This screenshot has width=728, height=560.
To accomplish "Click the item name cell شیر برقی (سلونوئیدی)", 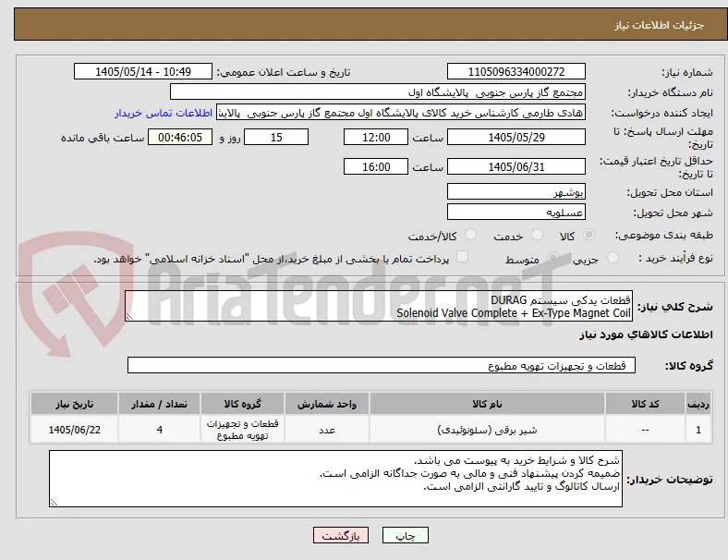I will coord(487,430).
